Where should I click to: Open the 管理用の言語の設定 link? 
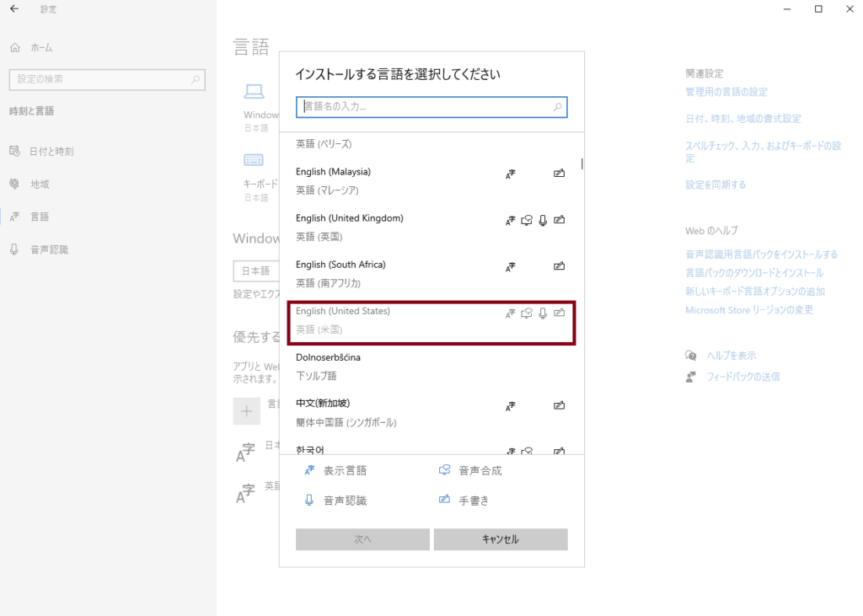pyautogui.click(x=726, y=92)
